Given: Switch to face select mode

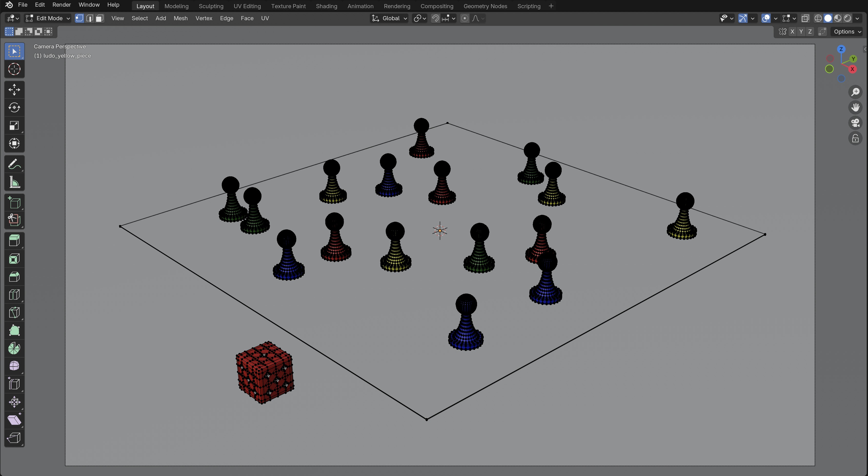Looking at the screenshot, I should point(99,18).
